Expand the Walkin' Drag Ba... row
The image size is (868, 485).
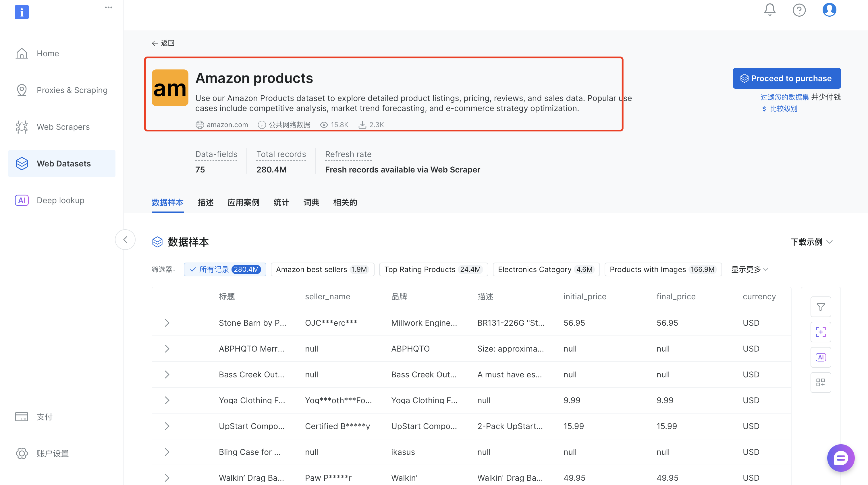(167, 478)
